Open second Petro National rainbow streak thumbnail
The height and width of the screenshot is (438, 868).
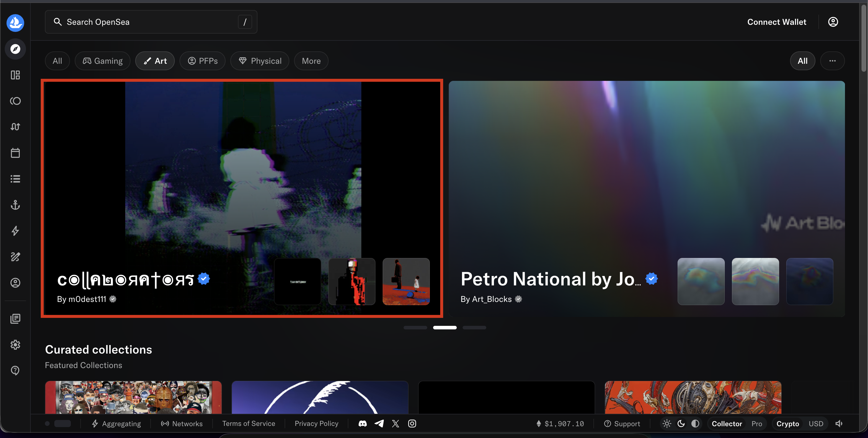[x=755, y=281]
